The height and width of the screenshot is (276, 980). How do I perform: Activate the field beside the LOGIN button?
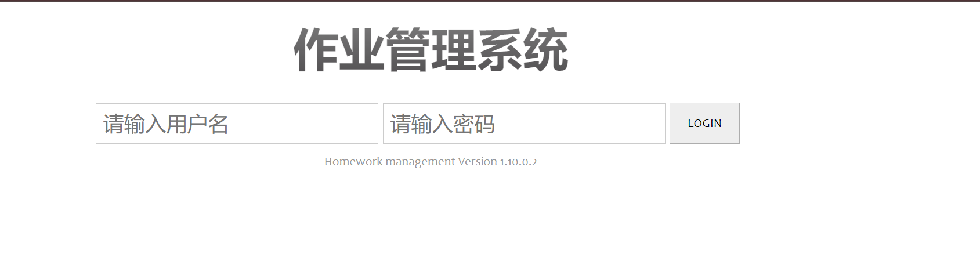[524, 124]
